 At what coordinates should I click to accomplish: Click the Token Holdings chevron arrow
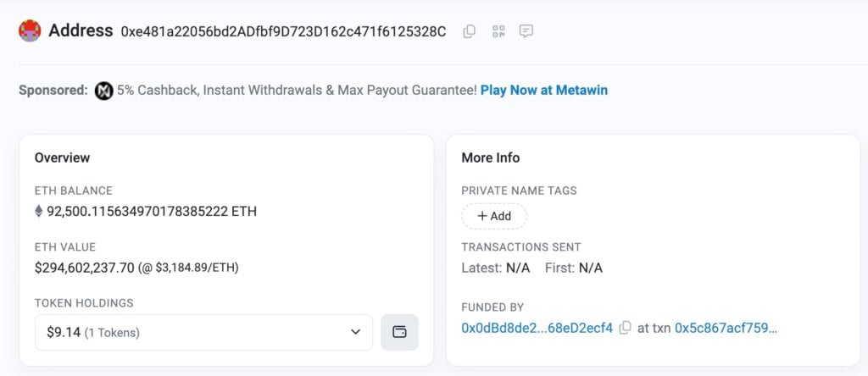355,332
